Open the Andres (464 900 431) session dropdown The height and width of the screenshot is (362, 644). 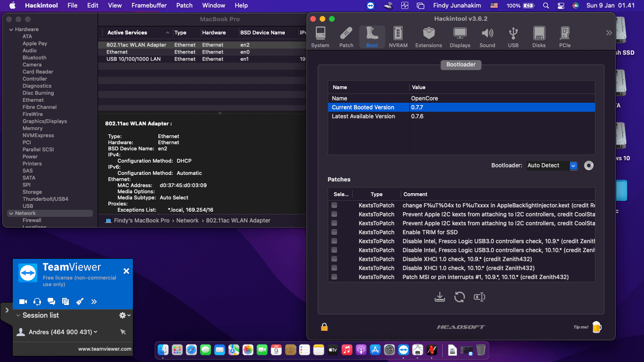(96, 332)
